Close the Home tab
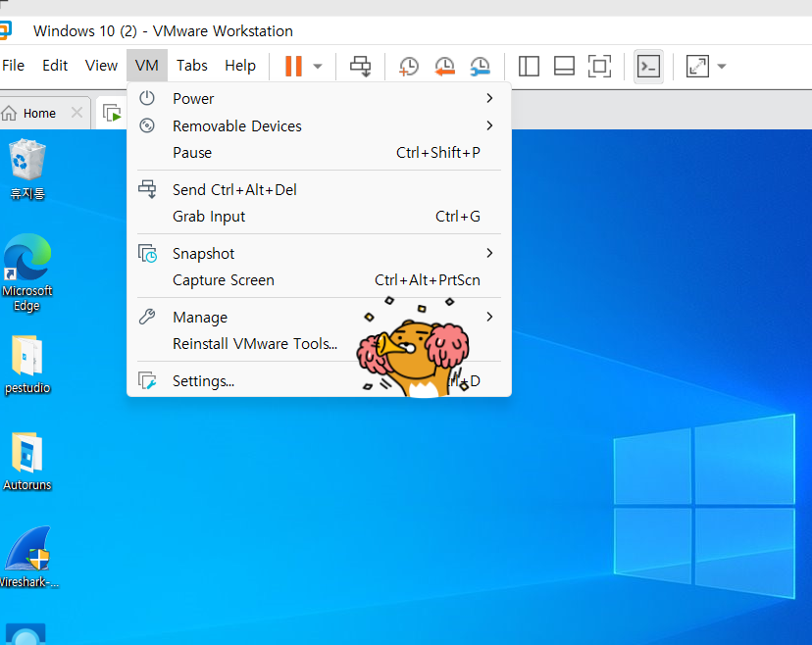This screenshot has height=645, width=812. [x=76, y=113]
